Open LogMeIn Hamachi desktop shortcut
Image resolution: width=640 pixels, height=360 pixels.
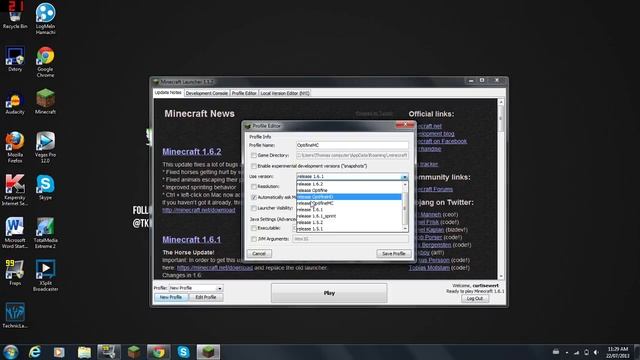[x=45, y=18]
